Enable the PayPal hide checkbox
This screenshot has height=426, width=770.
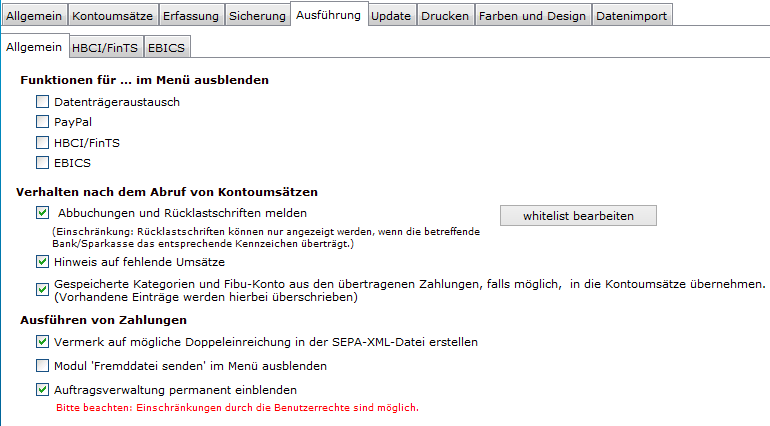(x=42, y=121)
